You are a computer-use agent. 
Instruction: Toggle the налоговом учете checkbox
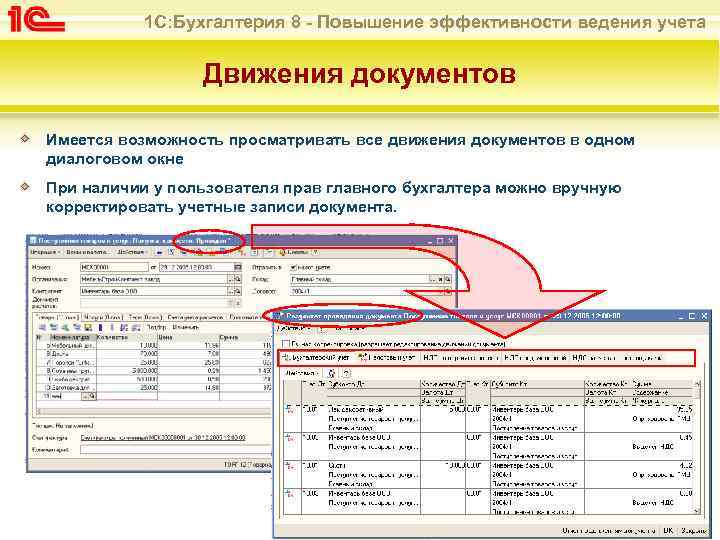coord(294,267)
